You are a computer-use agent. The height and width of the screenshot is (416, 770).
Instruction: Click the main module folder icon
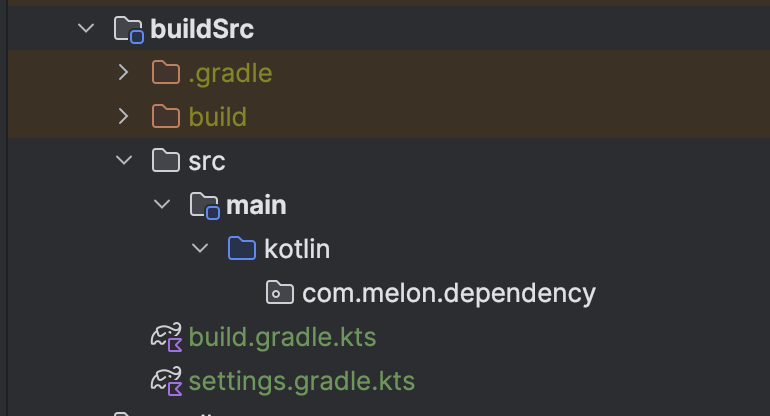click(204, 205)
